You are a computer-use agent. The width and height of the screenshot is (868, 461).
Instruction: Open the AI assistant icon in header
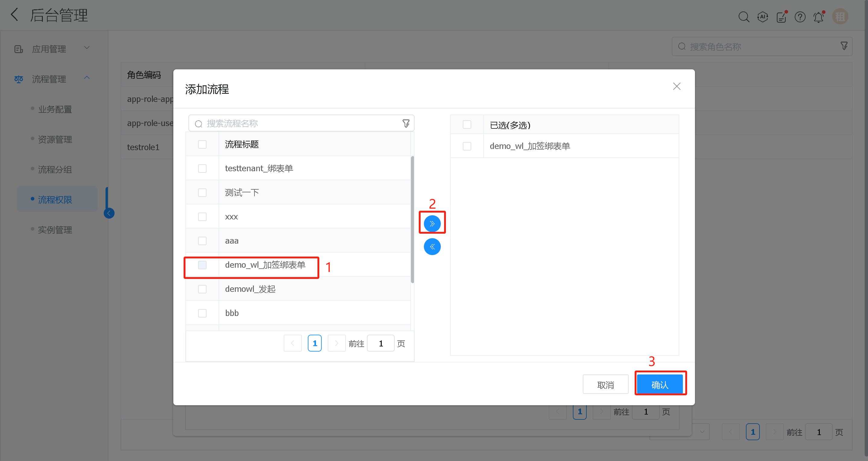coord(762,17)
